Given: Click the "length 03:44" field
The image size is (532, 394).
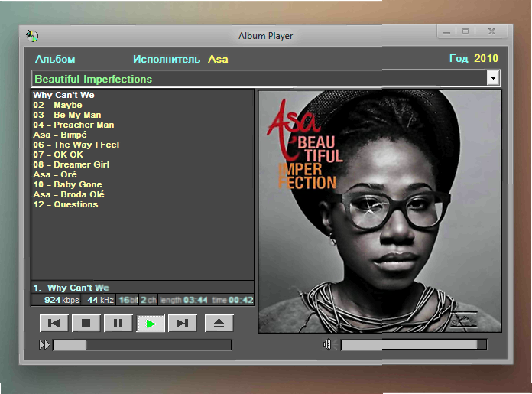Looking at the screenshot, I should [x=183, y=300].
